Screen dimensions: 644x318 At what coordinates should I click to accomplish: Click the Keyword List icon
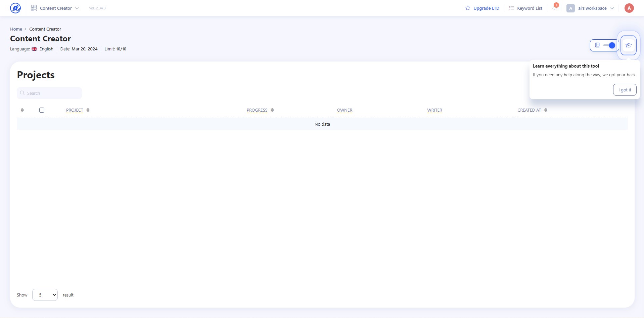click(x=511, y=8)
